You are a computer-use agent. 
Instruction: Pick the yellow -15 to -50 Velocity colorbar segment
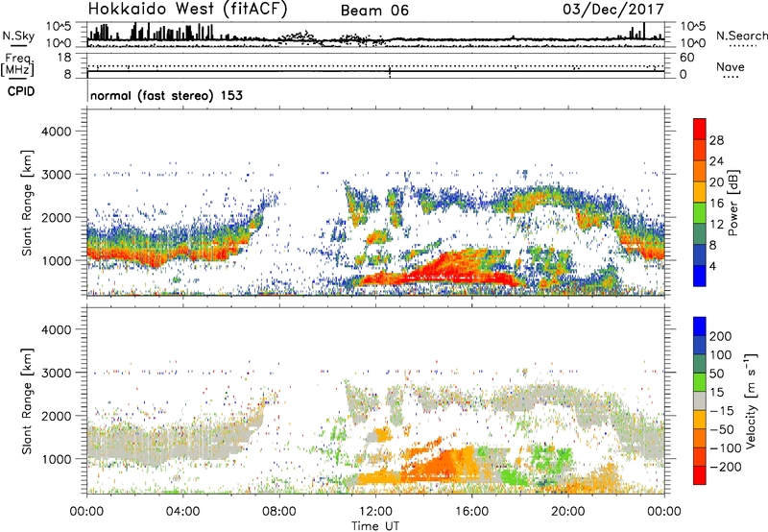pos(700,420)
